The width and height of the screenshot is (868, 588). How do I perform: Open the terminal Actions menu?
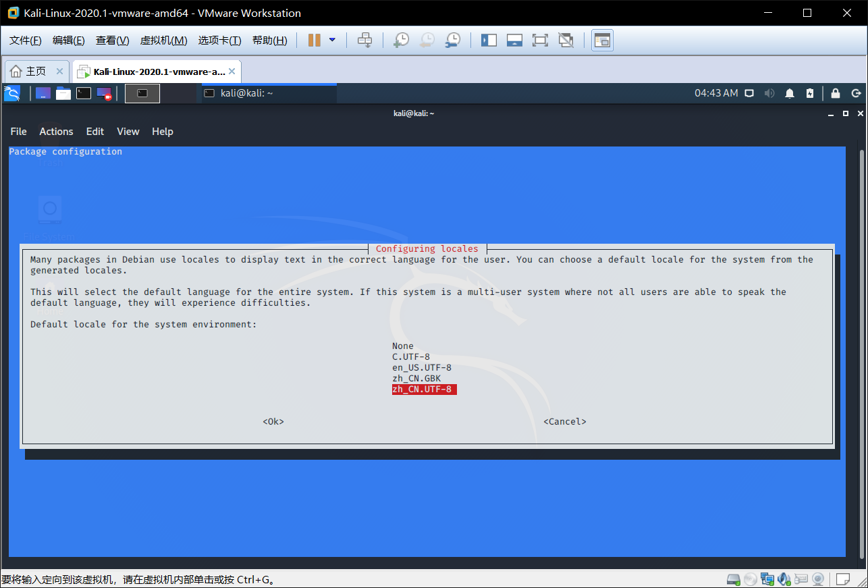pos(56,132)
